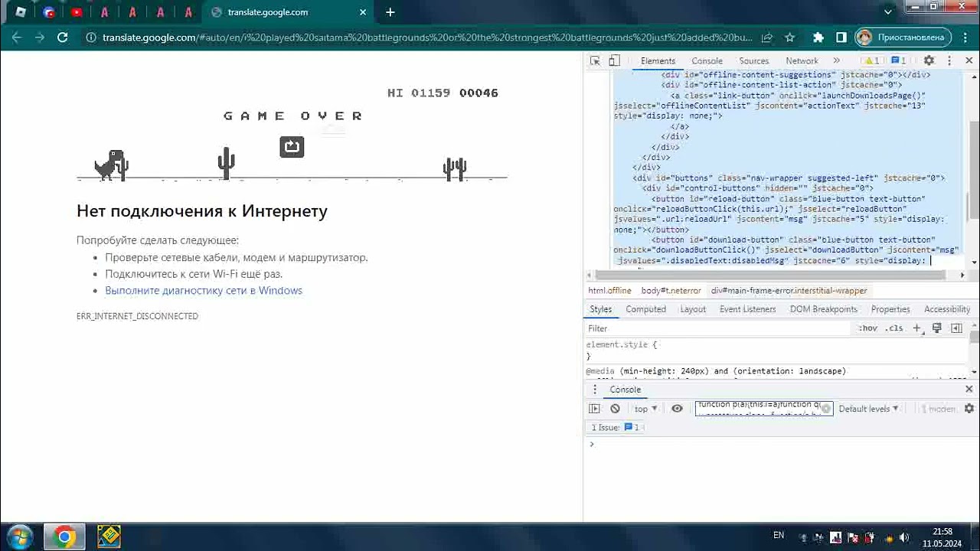This screenshot has width=980, height=551.
Task: Open the Chrome three-dot menu
Action: click(x=966, y=37)
